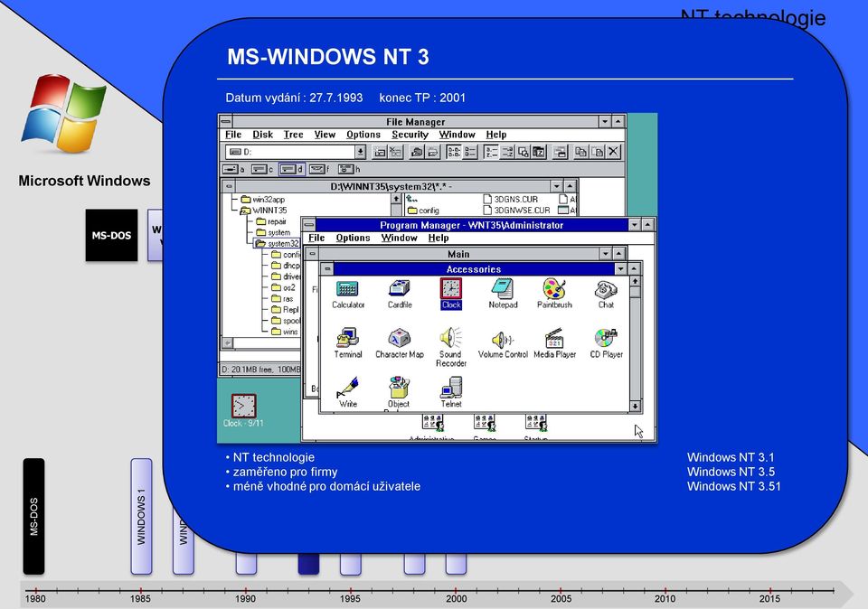Click the black MS-DOS box under the logo
The image size is (868, 609).
coord(111,235)
